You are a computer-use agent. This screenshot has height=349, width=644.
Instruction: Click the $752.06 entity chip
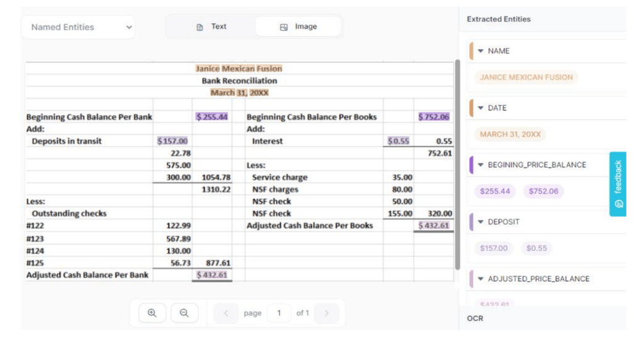click(543, 191)
